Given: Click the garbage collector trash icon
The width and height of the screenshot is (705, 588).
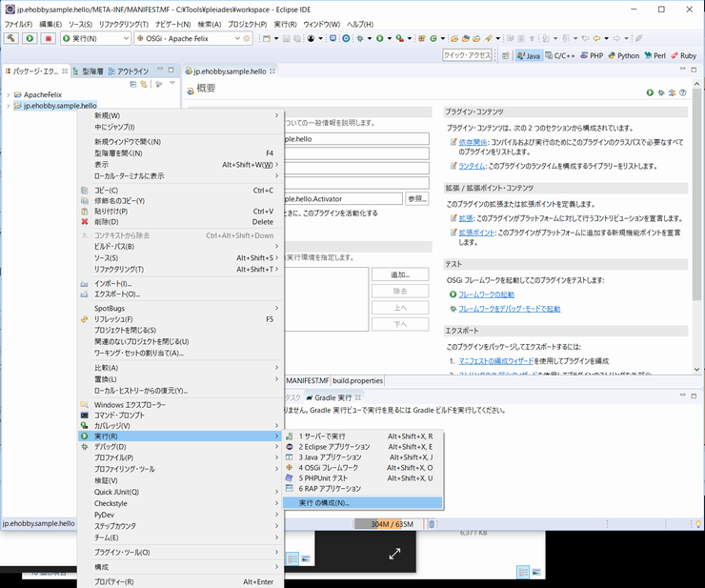Looking at the screenshot, I should tap(431, 523).
